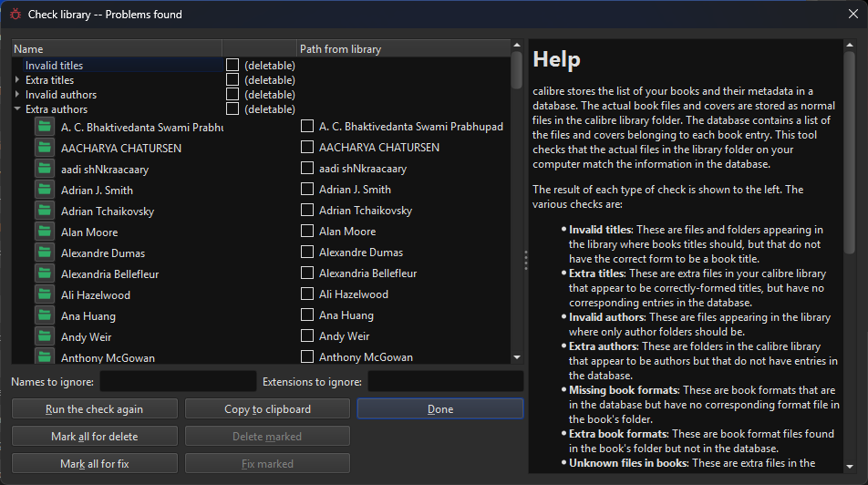Viewport: 868px width, 485px height.
Task: Select the Alan Moore tree entry
Action: [89, 232]
